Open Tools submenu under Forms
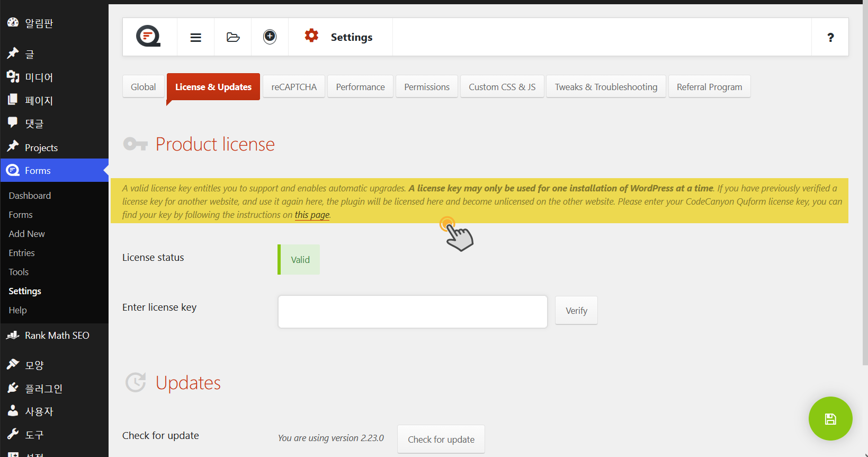This screenshot has height=457, width=868. point(19,272)
